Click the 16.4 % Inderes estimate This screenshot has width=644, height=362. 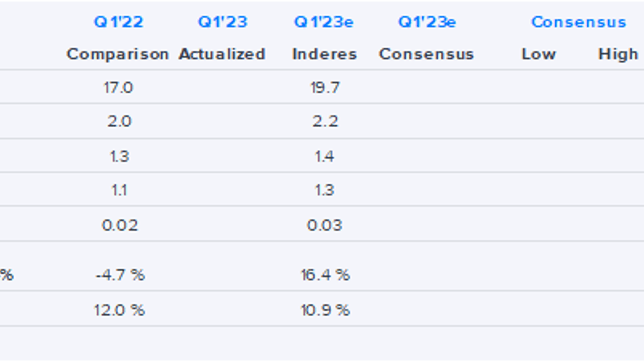(325, 275)
